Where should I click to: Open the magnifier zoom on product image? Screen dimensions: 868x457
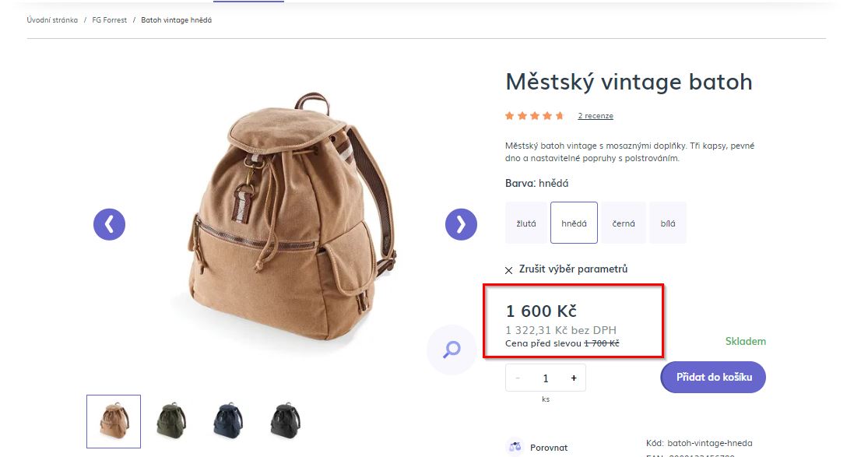(x=452, y=350)
